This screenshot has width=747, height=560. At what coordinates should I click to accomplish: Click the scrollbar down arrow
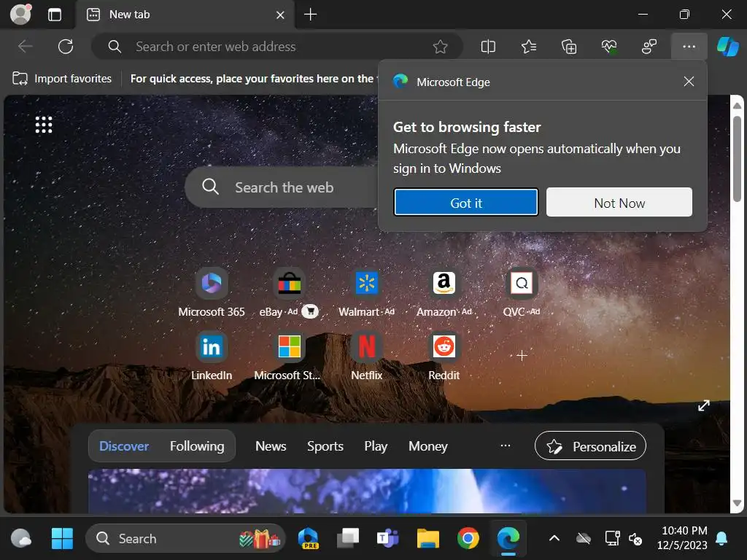[737, 503]
